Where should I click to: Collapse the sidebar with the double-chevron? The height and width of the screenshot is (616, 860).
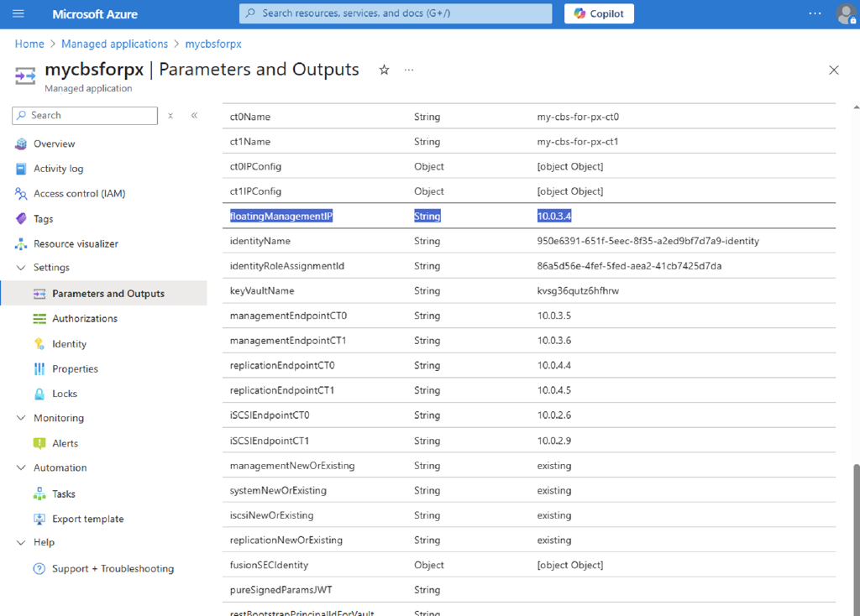click(194, 116)
